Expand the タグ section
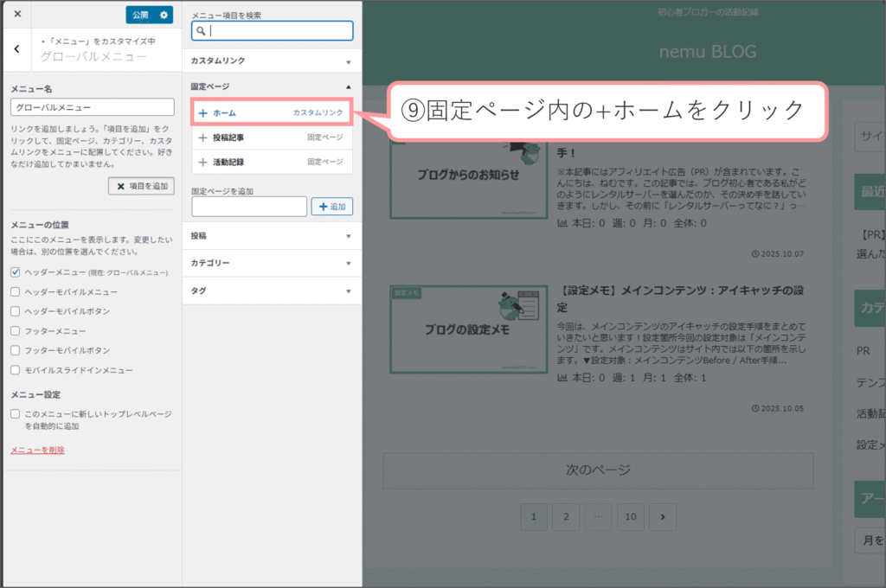 [x=272, y=291]
